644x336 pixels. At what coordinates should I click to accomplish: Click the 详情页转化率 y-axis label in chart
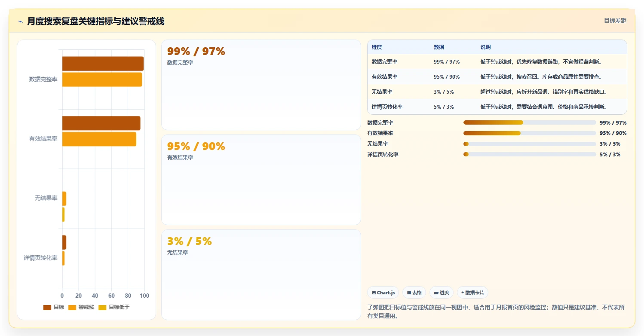click(40, 258)
